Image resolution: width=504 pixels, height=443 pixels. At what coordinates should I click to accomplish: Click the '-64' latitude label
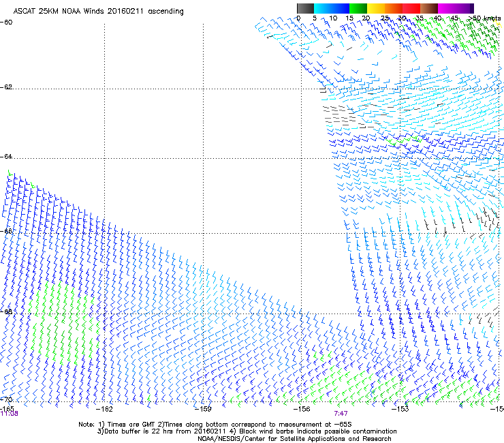pyautogui.click(x=6, y=157)
